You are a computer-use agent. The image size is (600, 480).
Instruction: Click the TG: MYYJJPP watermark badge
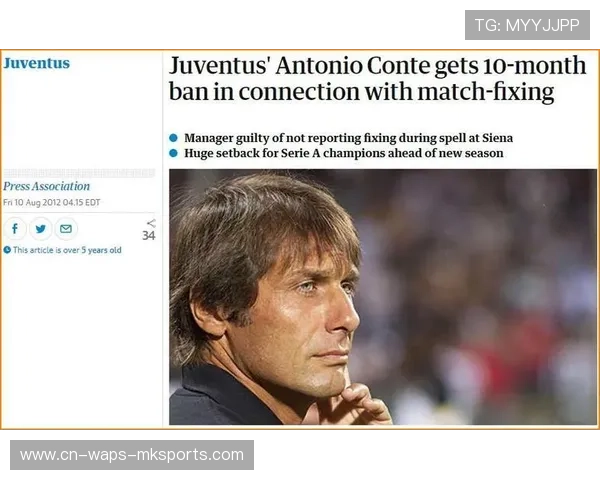[527, 25]
